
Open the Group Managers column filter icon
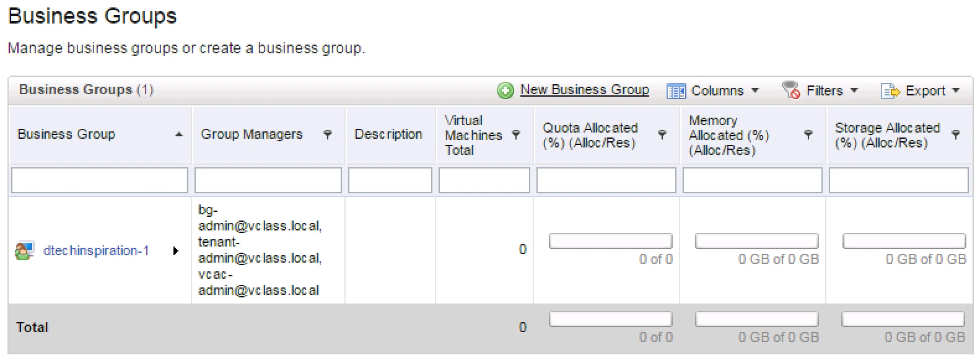pos(328,134)
